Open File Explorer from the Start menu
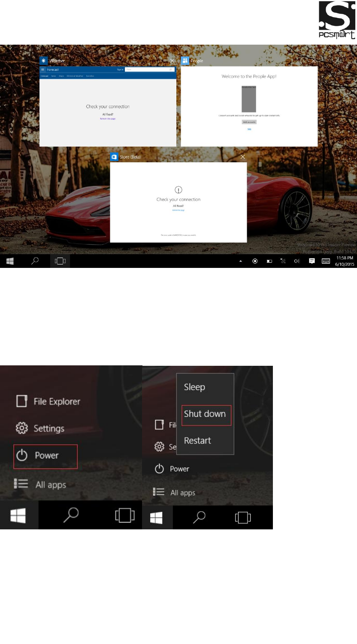The width and height of the screenshot is (357, 644). click(48, 401)
